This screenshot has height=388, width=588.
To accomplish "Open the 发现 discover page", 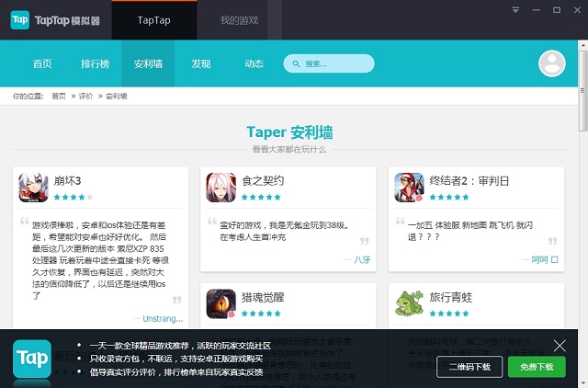I will tap(201, 63).
